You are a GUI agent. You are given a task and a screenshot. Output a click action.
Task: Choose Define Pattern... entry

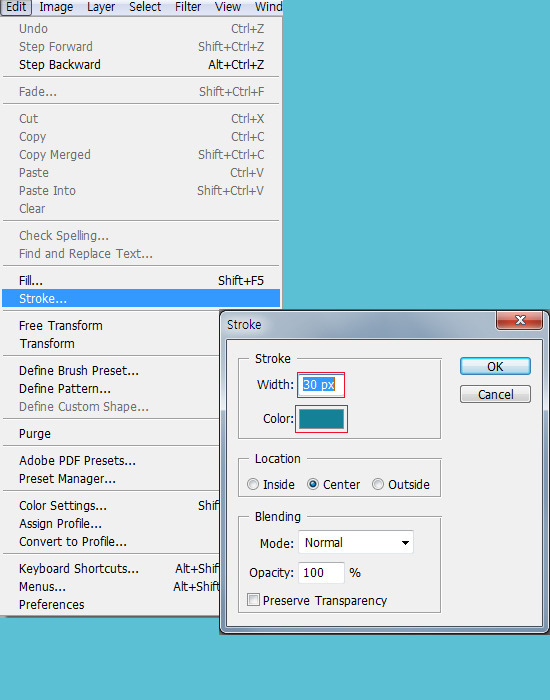(111, 389)
